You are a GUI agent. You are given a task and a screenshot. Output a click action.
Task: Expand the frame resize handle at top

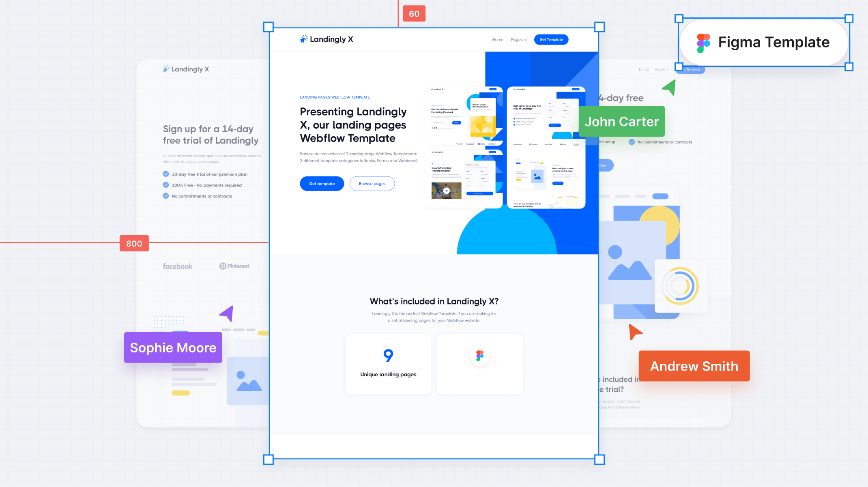click(434, 26)
